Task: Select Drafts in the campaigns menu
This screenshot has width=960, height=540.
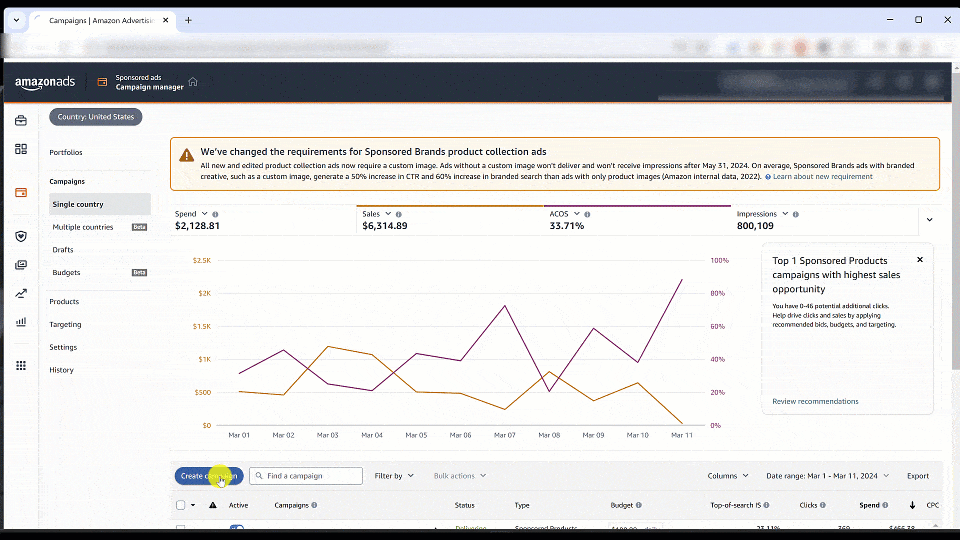Action: [x=63, y=250]
